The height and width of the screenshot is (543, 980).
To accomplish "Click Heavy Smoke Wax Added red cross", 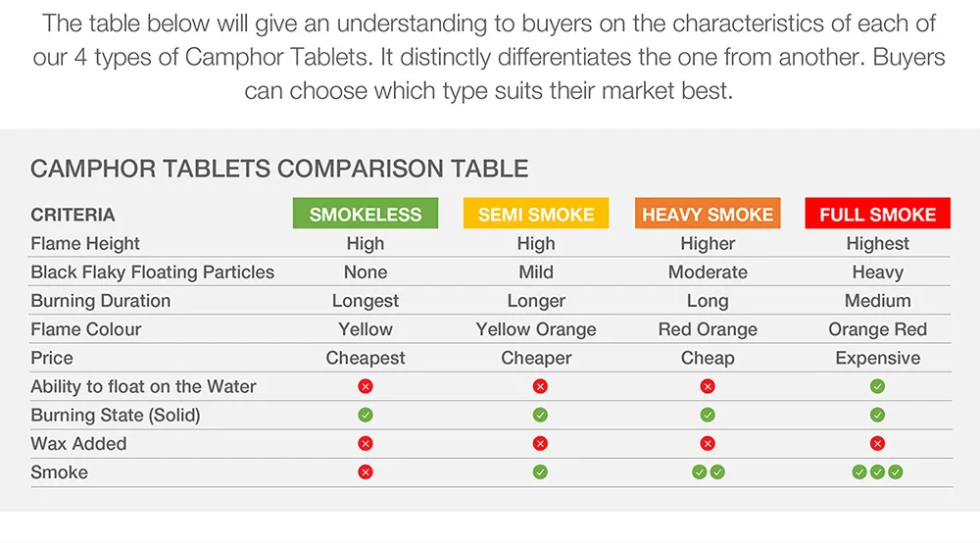I will point(708,444).
